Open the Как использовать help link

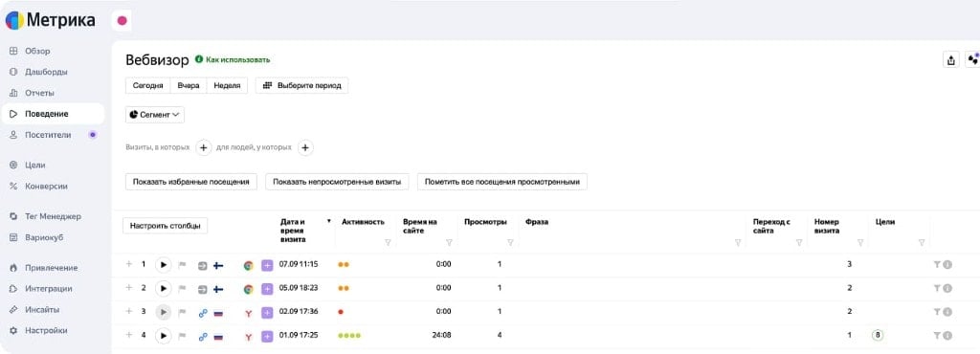(233, 60)
